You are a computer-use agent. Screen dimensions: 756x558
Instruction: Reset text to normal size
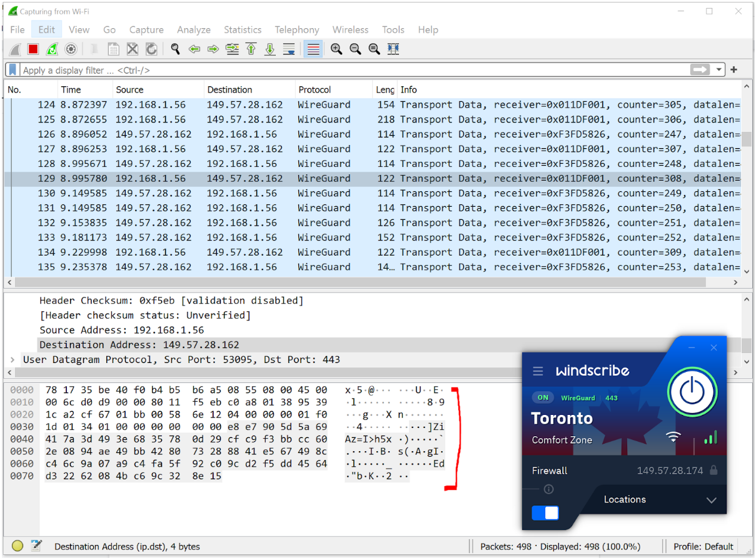click(x=374, y=49)
